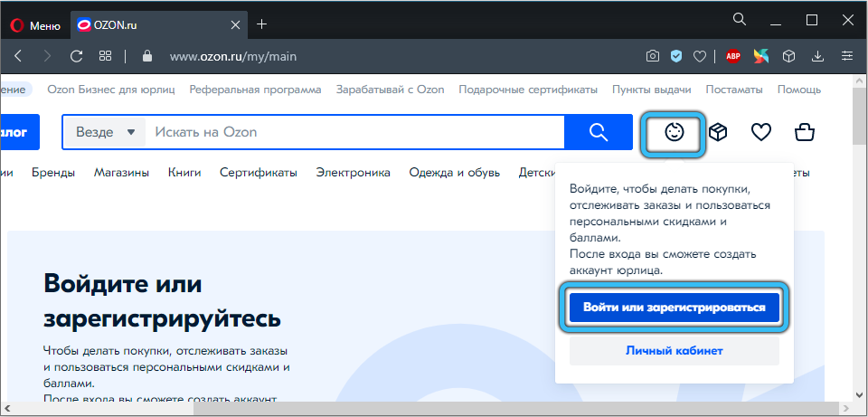Open Постаматы link
868x417 pixels.
tap(734, 90)
